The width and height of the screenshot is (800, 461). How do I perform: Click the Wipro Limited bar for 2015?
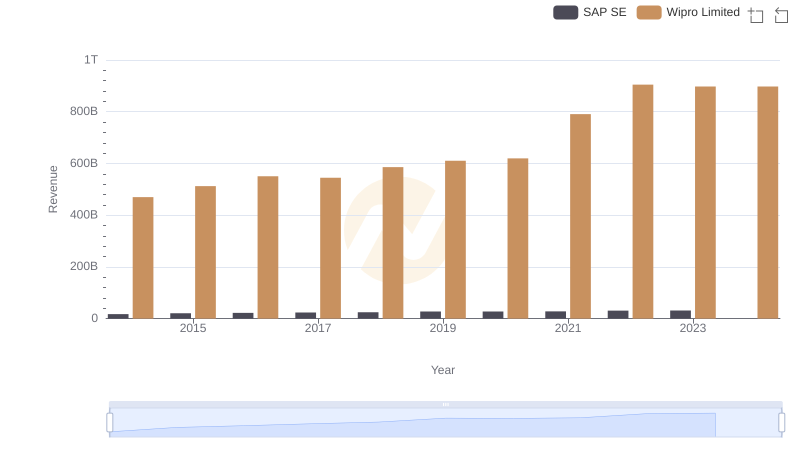pos(205,252)
